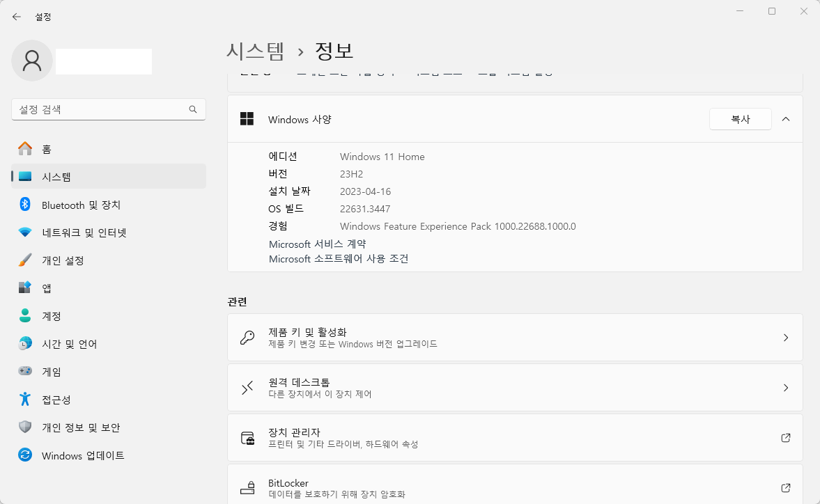Image resolution: width=820 pixels, height=504 pixels.
Task: Expand 제품 키 및 활성화 chevron
Action: (x=785, y=338)
